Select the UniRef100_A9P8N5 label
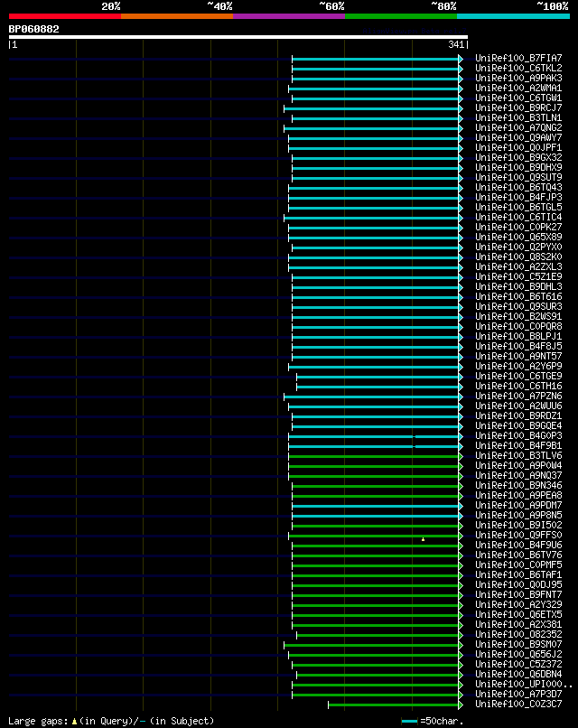578x728 pixels. click(518, 516)
